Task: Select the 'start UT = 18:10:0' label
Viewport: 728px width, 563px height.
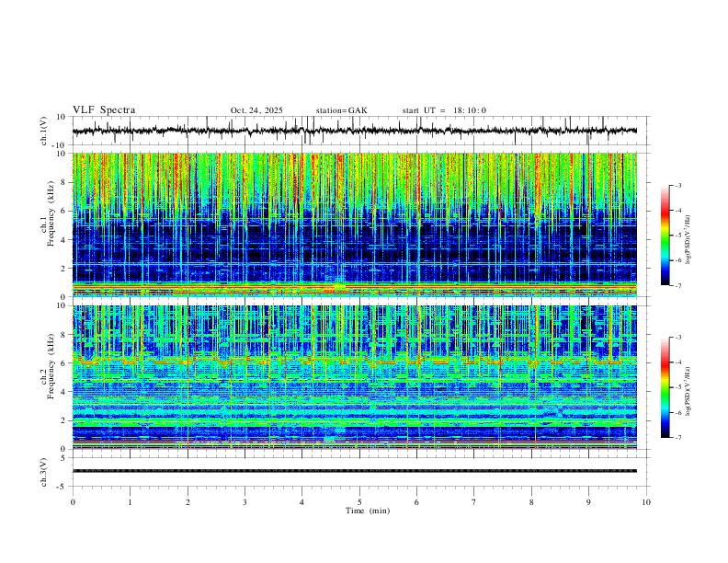Action: click(444, 110)
